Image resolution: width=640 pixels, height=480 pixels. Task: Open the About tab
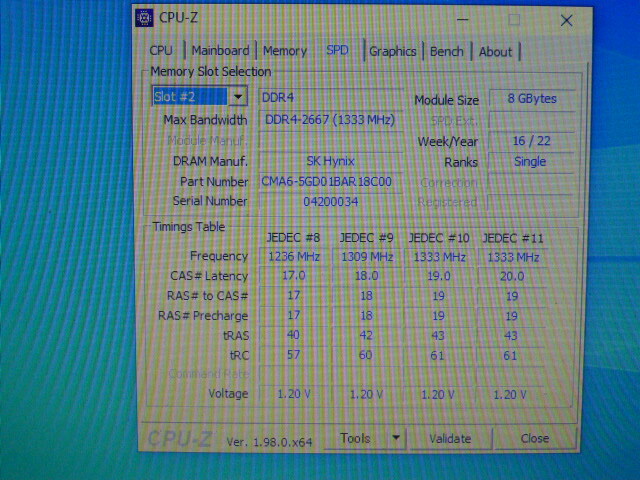tap(496, 52)
